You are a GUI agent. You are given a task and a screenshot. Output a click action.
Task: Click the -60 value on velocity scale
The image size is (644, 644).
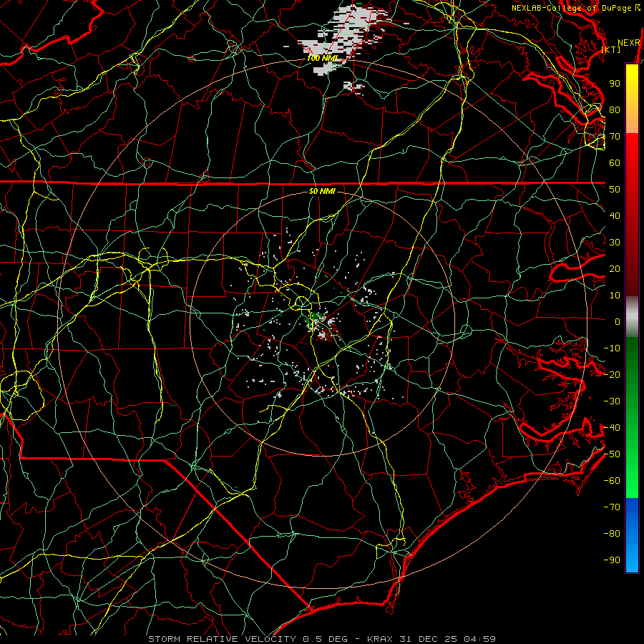[x=612, y=481]
